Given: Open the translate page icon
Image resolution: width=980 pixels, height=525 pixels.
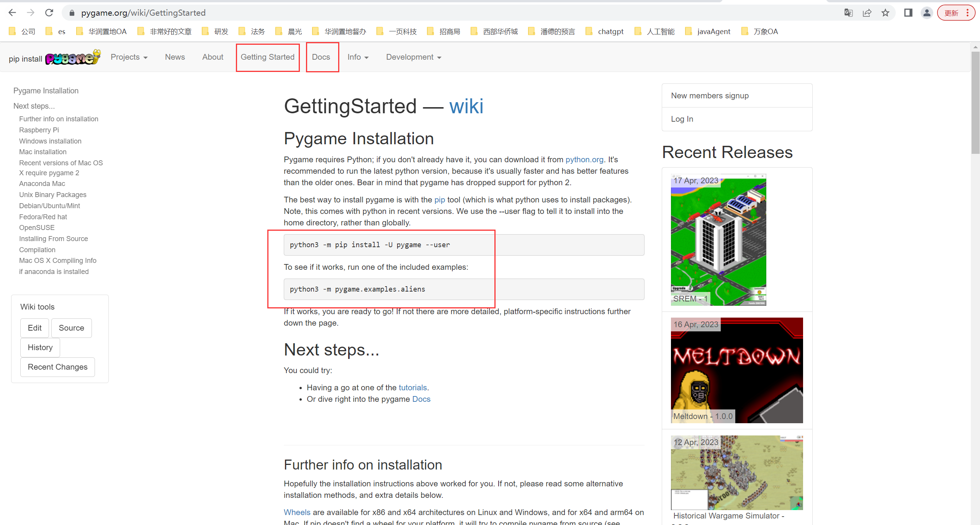Looking at the screenshot, I should [x=848, y=13].
